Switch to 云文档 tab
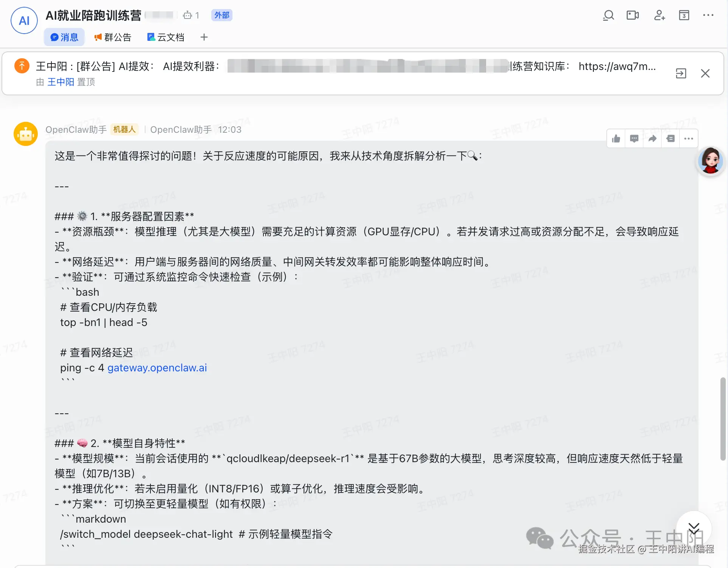The width and height of the screenshot is (728, 568). 166,37
